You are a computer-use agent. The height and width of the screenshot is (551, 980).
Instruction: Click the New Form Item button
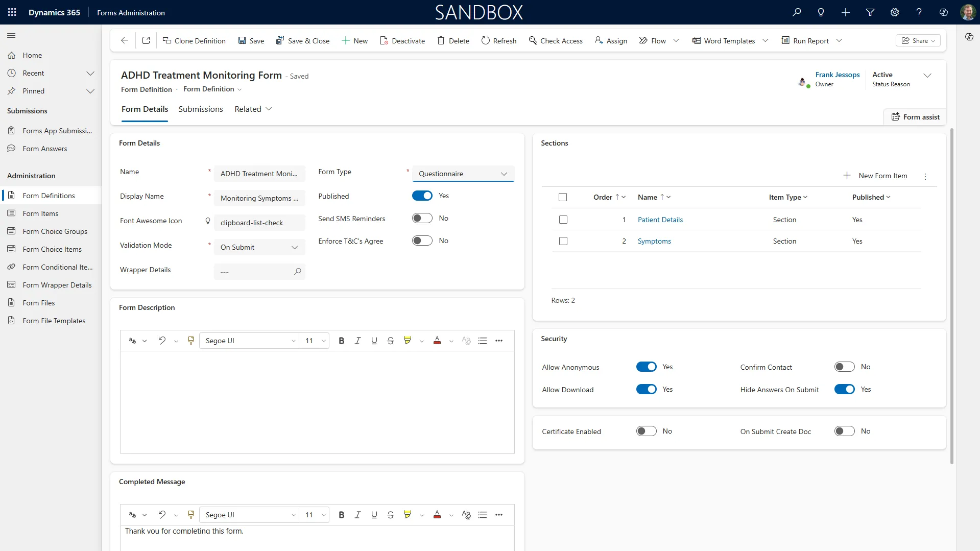click(875, 176)
